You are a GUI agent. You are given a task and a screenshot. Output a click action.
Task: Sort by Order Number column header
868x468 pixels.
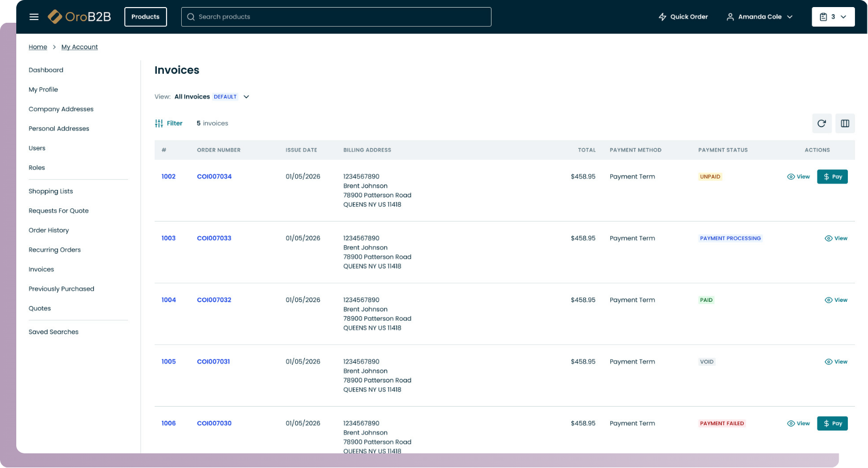point(219,150)
